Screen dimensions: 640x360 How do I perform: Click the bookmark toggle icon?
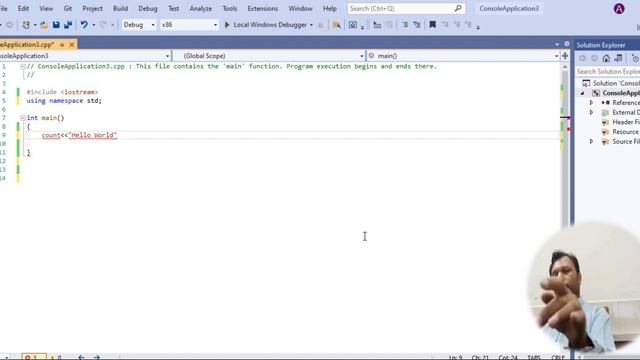432,25
